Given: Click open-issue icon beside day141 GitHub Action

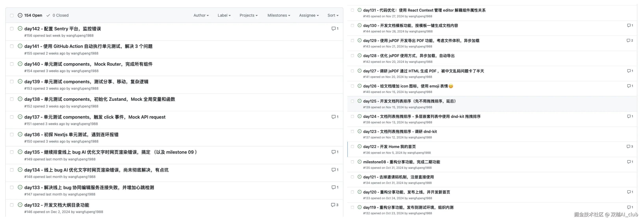Looking at the screenshot, I should [20, 46].
